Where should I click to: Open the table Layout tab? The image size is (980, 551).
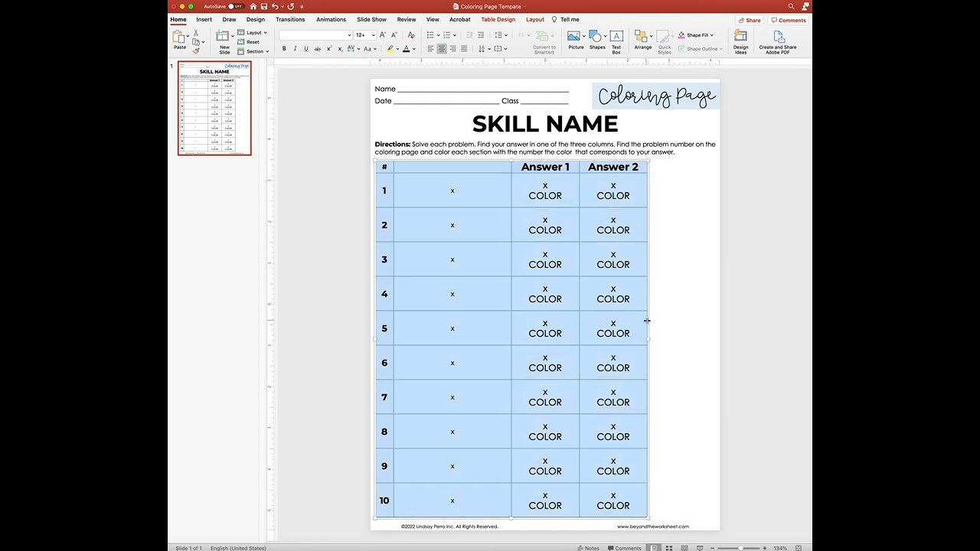535,19
